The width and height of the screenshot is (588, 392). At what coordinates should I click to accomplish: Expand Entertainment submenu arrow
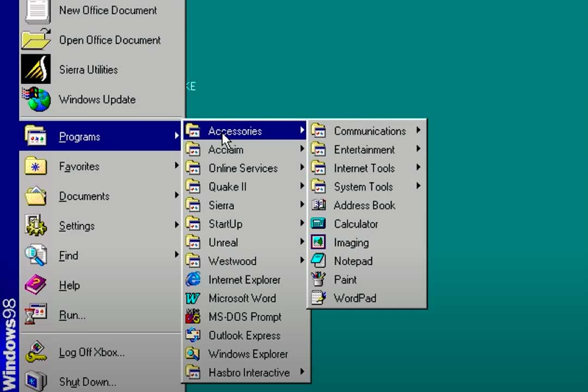click(418, 149)
